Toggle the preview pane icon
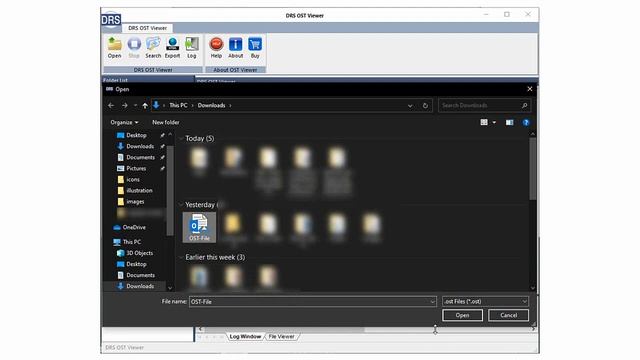 [x=509, y=122]
